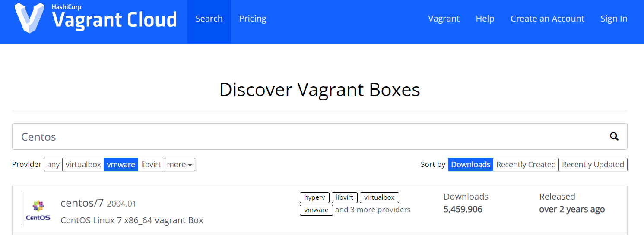This screenshot has width=644, height=235.
Task: Click the 'Discover Vagrant Boxes' heading
Action: [x=320, y=90]
